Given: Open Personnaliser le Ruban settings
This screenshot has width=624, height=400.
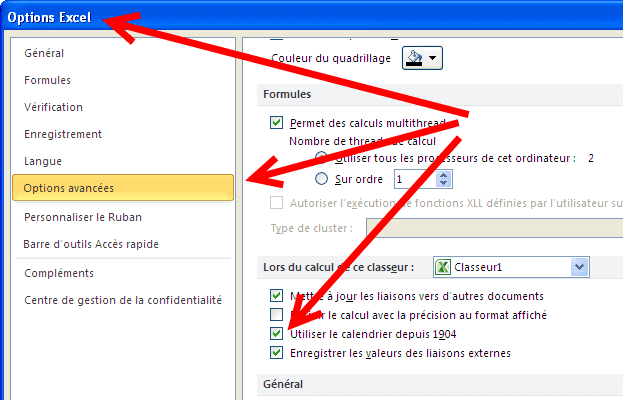Looking at the screenshot, I should pos(83,217).
